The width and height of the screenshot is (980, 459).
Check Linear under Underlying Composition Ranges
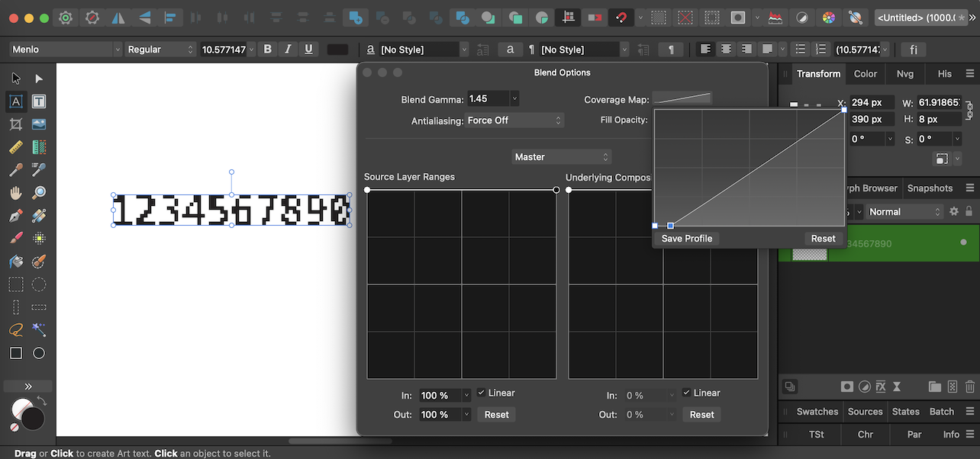click(x=685, y=393)
